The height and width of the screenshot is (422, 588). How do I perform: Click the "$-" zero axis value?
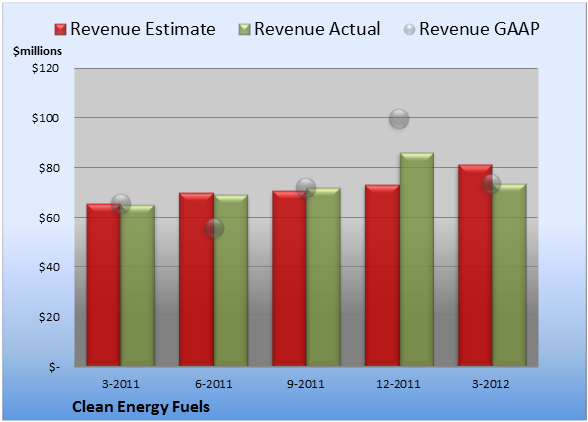54,367
